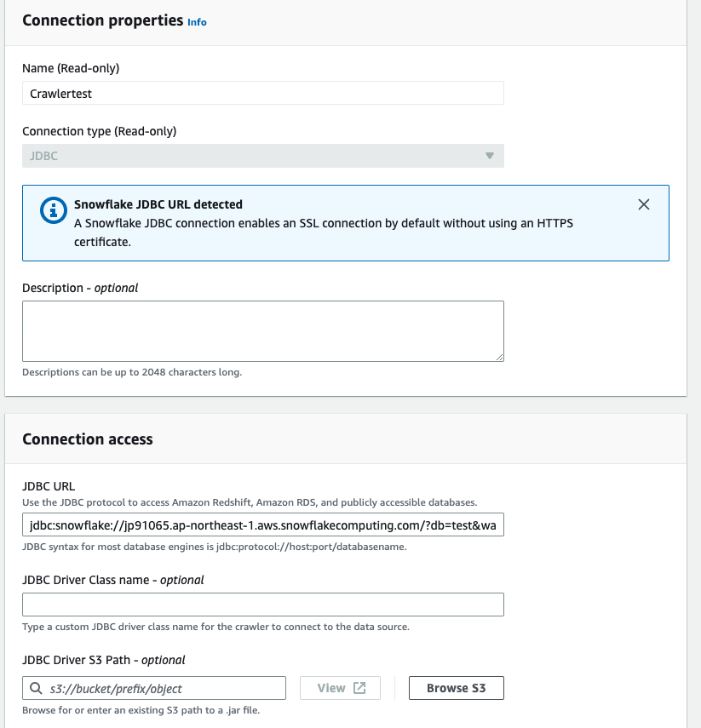Click the magnifier icon in S3 path field

(x=37, y=688)
